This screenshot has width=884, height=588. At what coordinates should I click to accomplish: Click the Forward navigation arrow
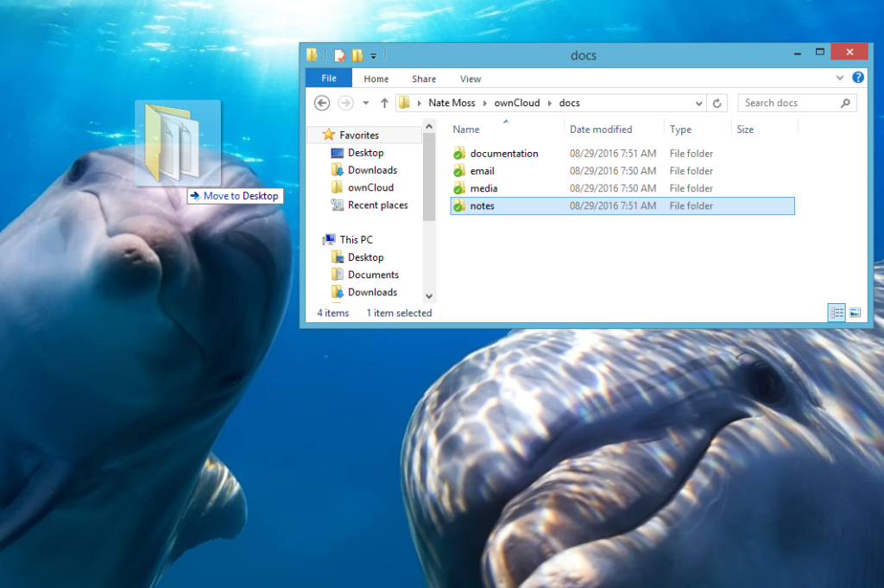[x=345, y=103]
